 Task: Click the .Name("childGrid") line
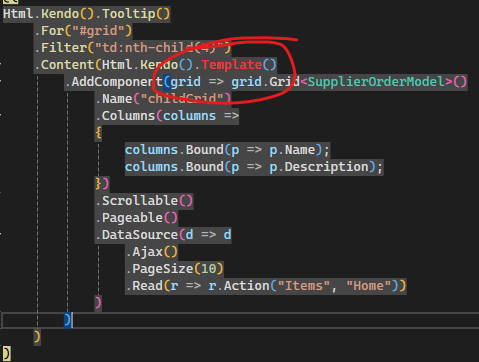163,99
